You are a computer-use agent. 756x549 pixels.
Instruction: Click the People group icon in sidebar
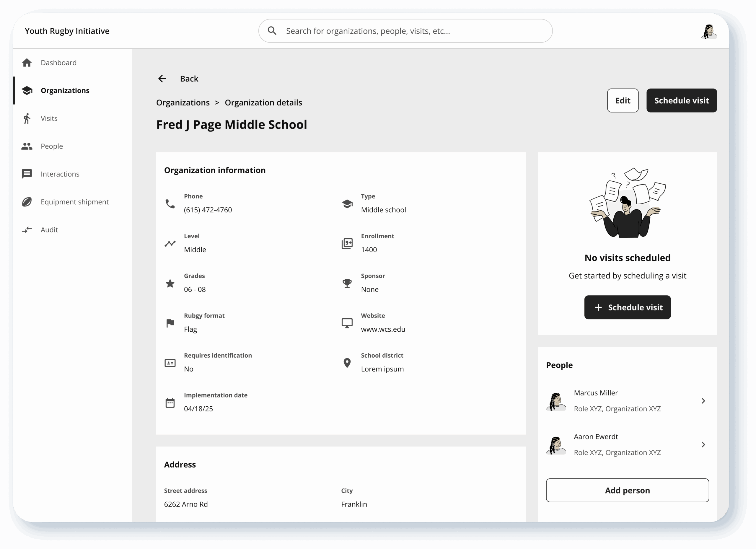tap(27, 146)
